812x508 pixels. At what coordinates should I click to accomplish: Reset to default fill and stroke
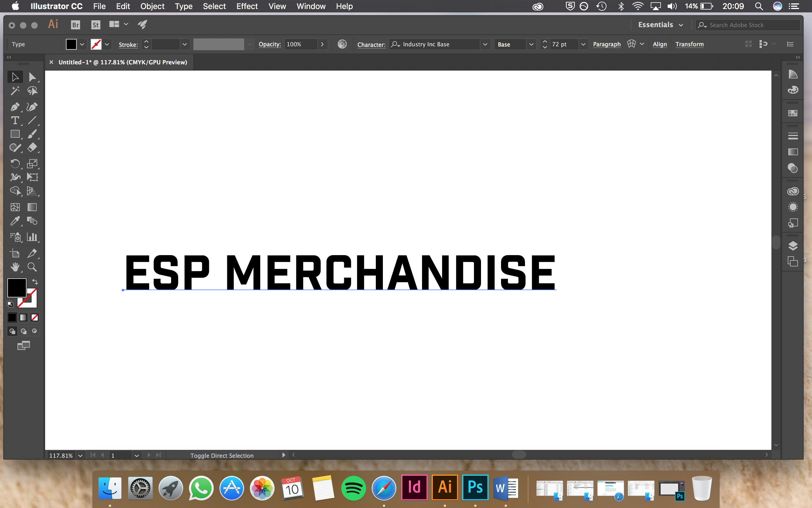(x=10, y=304)
